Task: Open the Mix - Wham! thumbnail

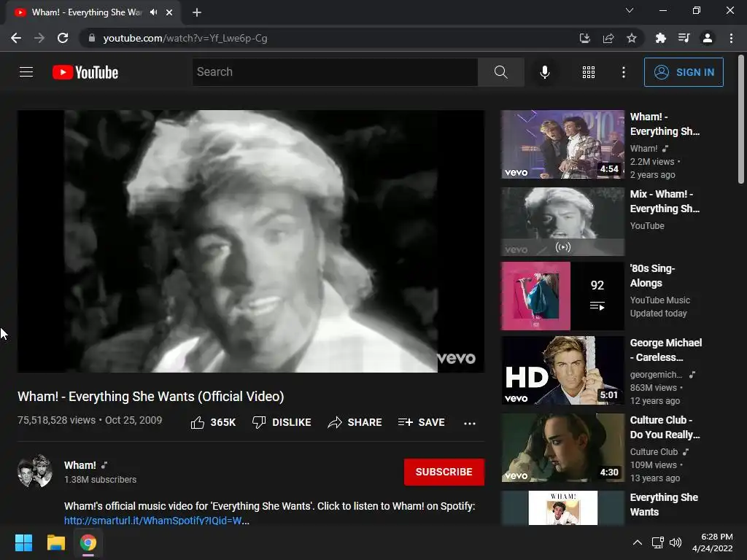Action: 562,222
